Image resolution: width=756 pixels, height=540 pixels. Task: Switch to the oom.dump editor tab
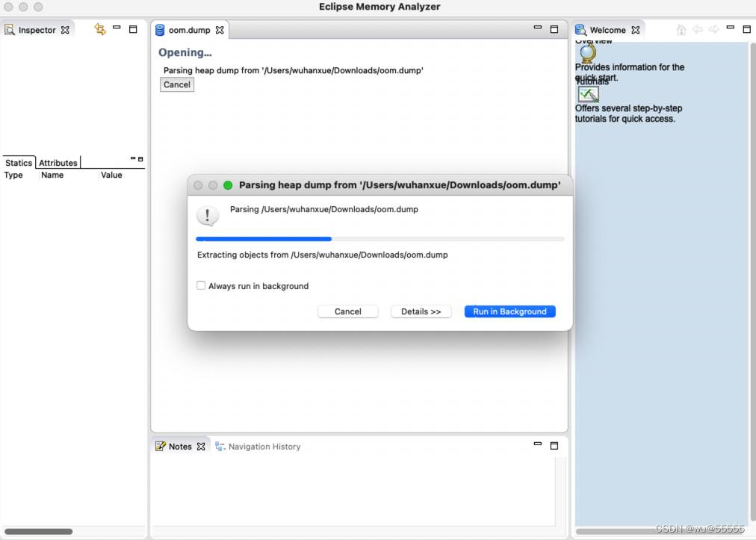click(189, 30)
